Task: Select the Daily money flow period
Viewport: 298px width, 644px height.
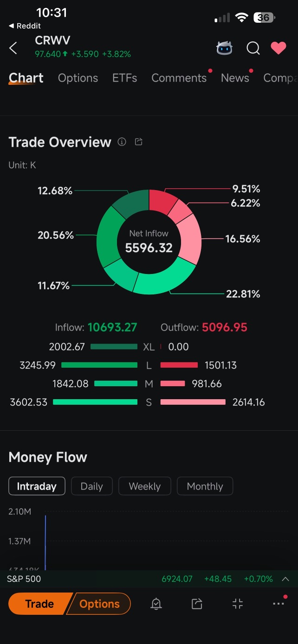Action: tap(91, 486)
